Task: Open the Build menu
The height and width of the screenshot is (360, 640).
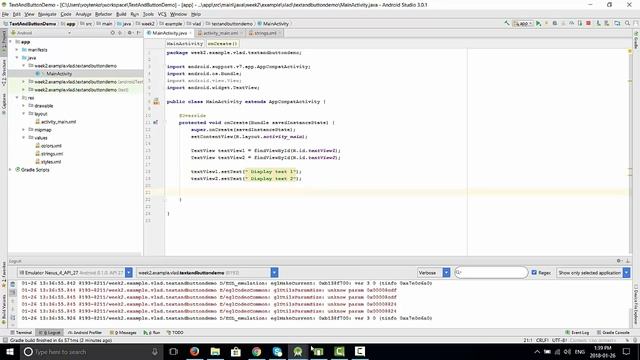Action: [121, 14]
